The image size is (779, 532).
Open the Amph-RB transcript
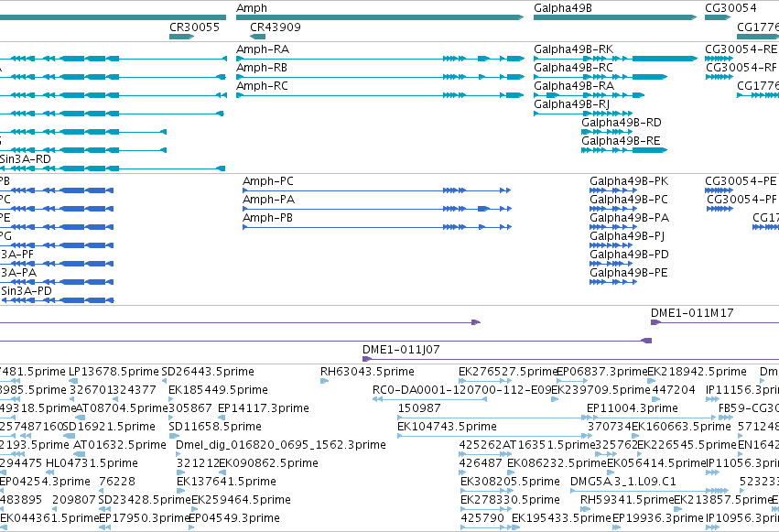[x=380, y=77]
